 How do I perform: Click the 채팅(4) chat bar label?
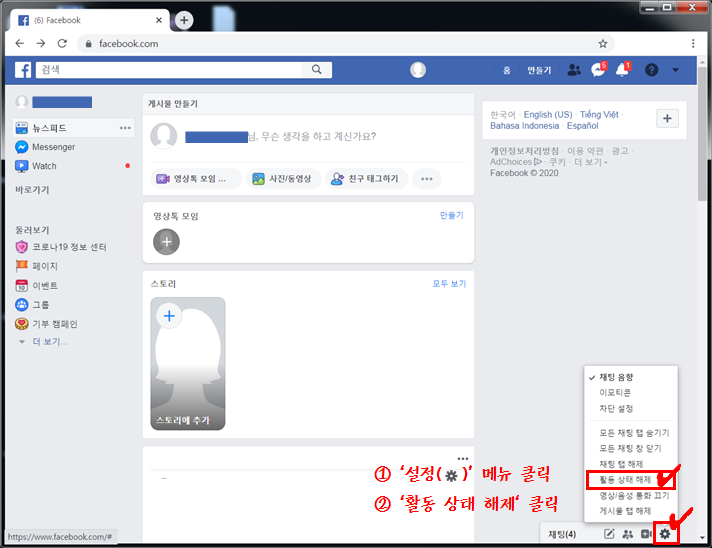coord(562,534)
